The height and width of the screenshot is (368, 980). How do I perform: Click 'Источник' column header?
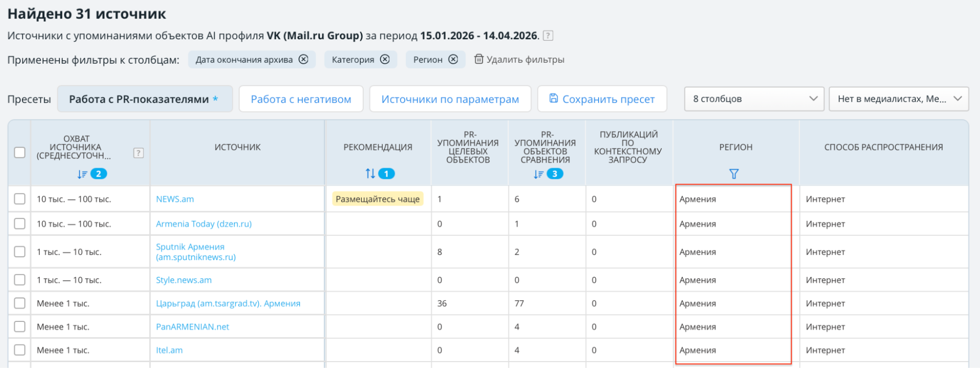click(x=237, y=147)
